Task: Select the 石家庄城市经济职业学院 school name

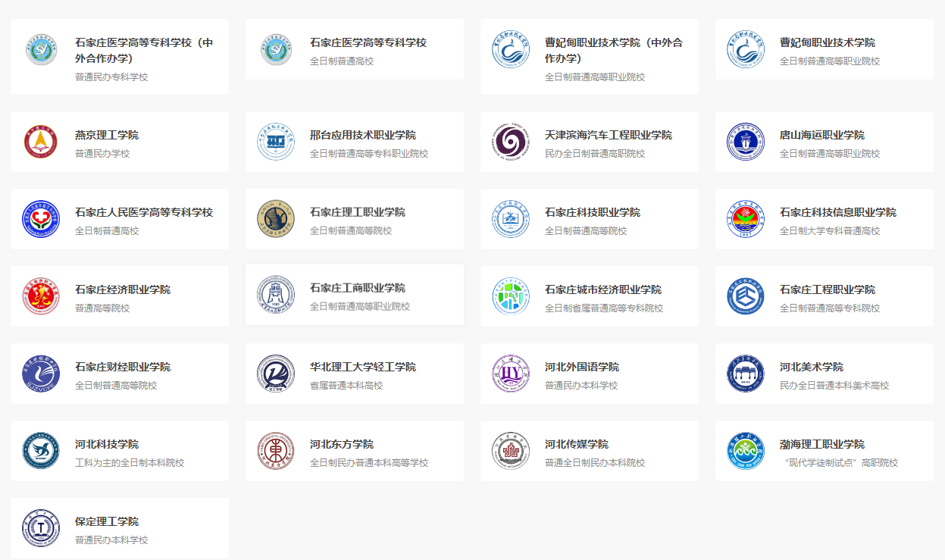Action: [603, 289]
